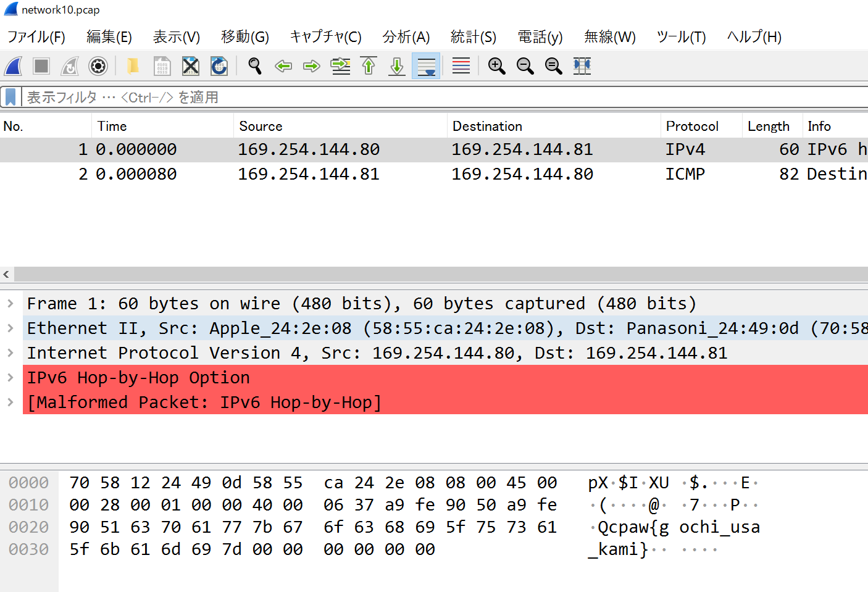Zoom out on the main window text
The height and width of the screenshot is (592, 868).
pos(525,66)
